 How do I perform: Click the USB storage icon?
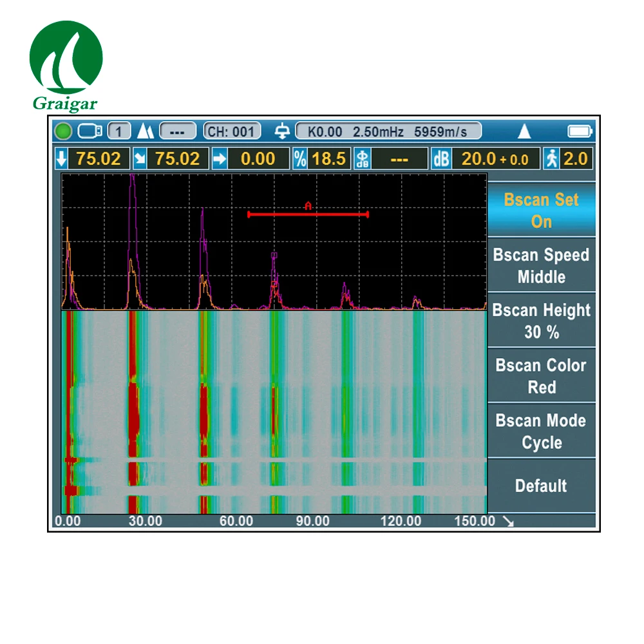[90, 131]
